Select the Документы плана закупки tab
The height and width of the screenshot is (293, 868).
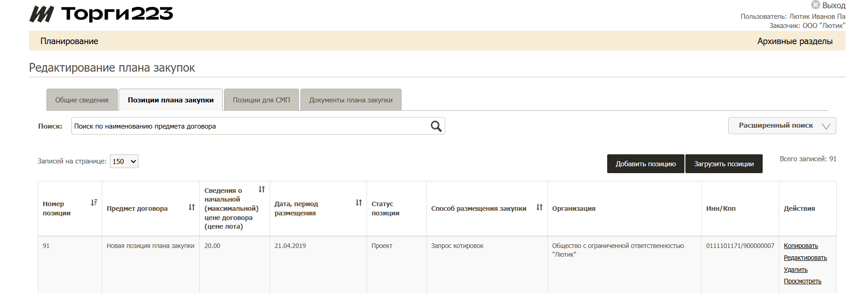pos(351,100)
